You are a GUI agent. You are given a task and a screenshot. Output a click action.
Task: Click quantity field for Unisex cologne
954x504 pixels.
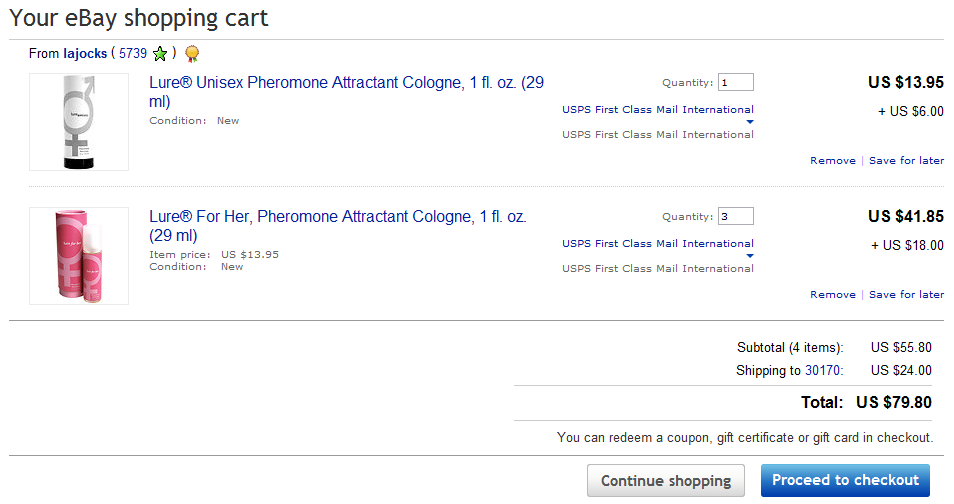click(x=735, y=83)
